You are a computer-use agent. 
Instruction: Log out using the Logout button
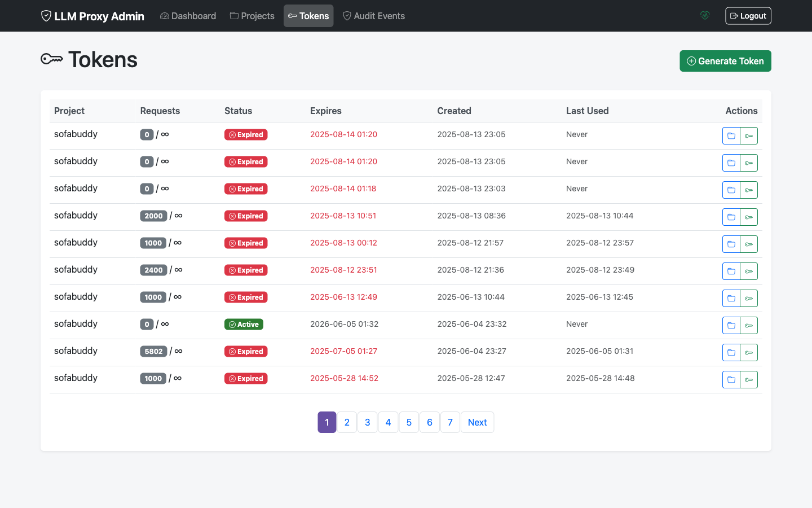tap(748, 16)
